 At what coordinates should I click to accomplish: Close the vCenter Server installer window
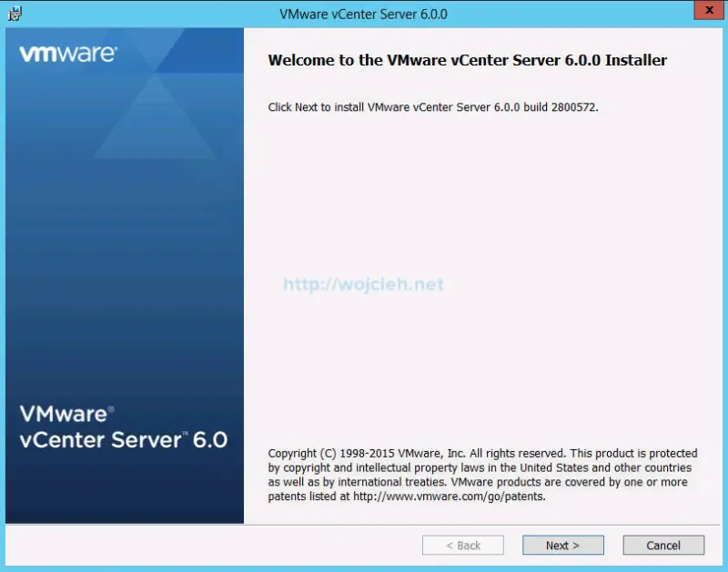pos(707,10)
